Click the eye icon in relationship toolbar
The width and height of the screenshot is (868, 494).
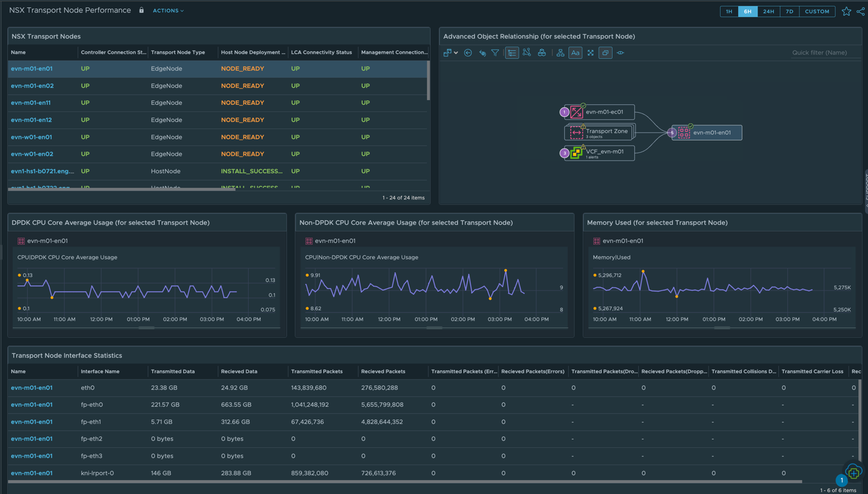pos(621,53)
